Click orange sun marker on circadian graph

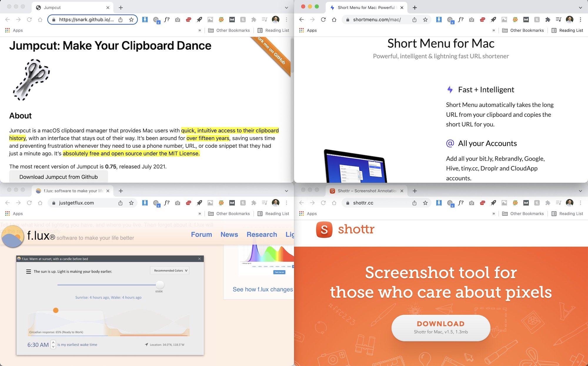[x=56, y=310]
